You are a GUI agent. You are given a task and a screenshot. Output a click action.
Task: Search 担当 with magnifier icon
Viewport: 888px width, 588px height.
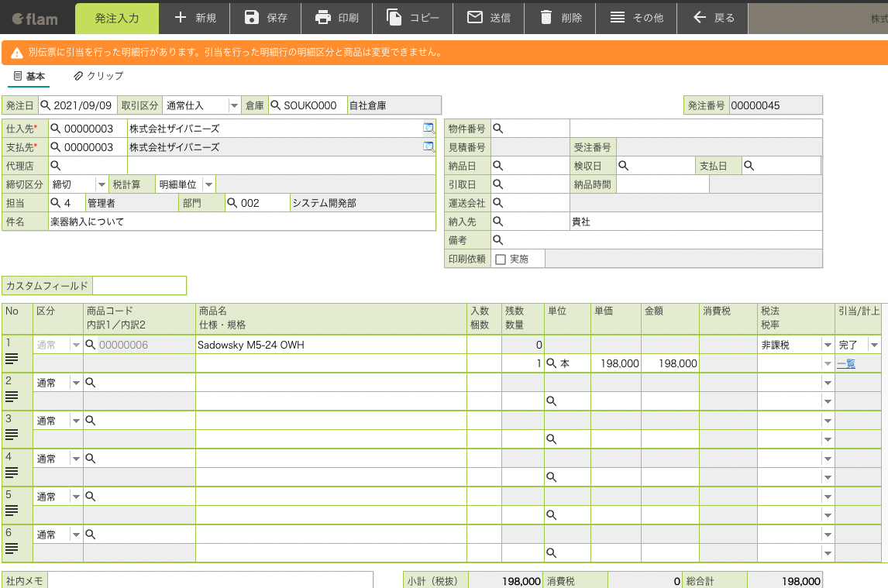click(x=56, y=203)
